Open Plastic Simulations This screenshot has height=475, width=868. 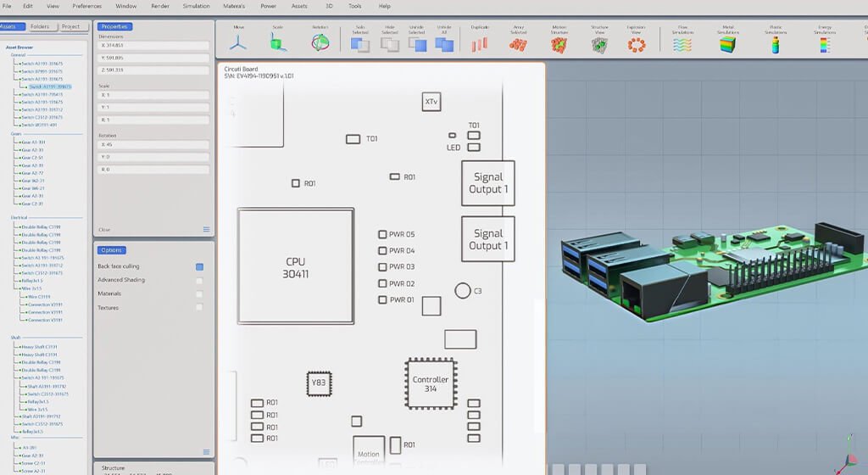pos(776,45)
